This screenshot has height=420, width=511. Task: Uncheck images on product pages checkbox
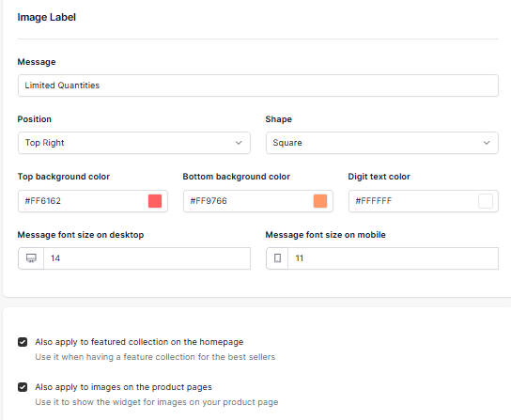point(23,387)
